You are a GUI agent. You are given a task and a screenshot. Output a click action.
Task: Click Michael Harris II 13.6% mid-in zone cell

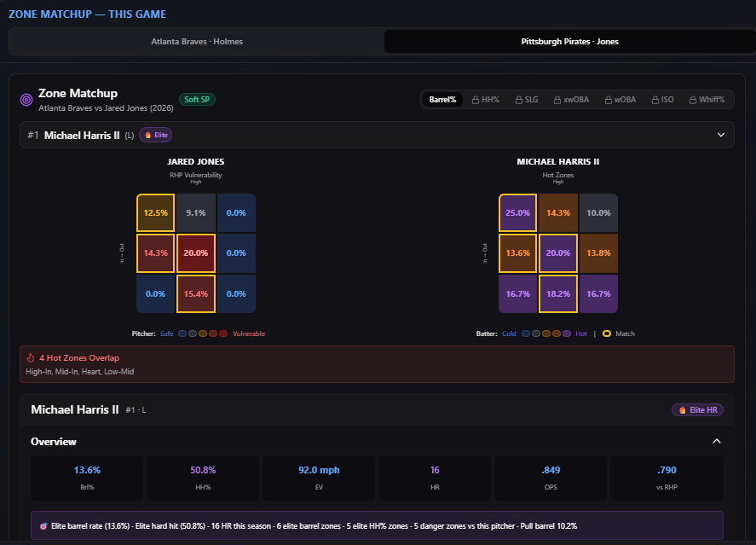tap(517, 253)
